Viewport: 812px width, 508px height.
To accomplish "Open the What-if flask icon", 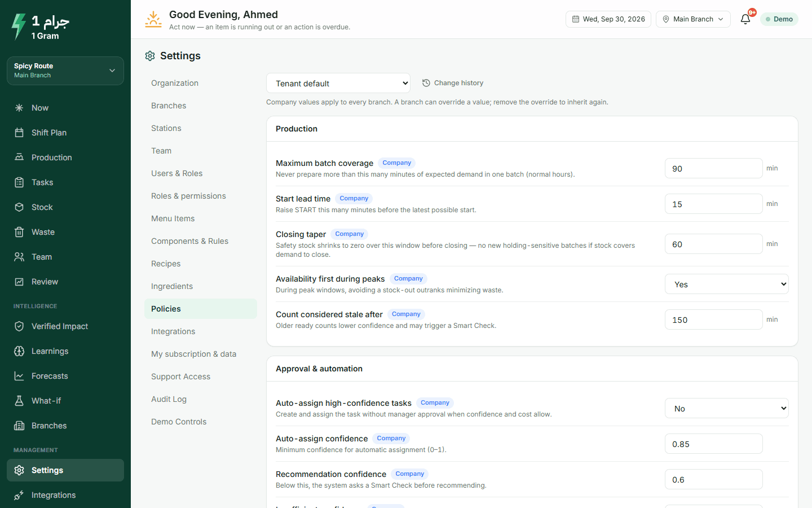I will click(x=19, y=401).
